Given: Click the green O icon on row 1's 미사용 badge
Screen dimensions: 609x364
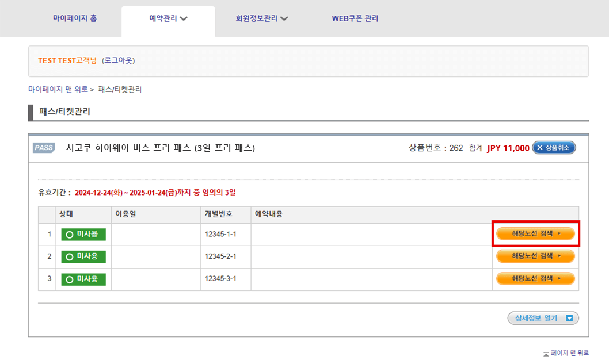Looking at the screenshot, I should [x=70, y=234].
